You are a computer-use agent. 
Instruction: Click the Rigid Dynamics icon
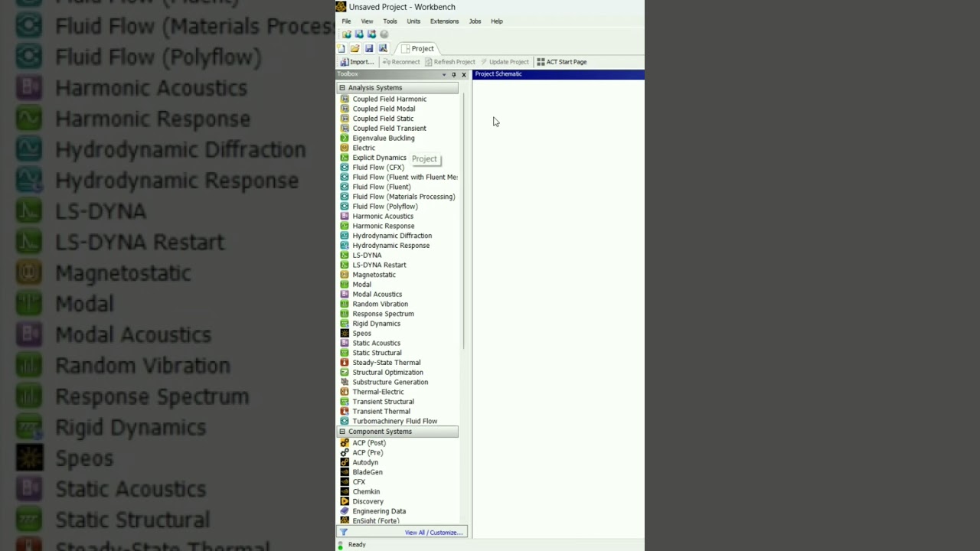pos(345,324)
